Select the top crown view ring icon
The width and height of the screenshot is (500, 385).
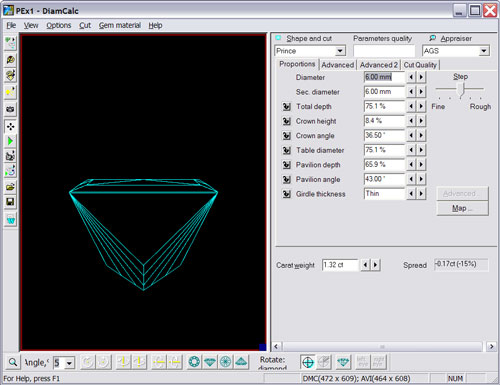(x=194, y=362)
